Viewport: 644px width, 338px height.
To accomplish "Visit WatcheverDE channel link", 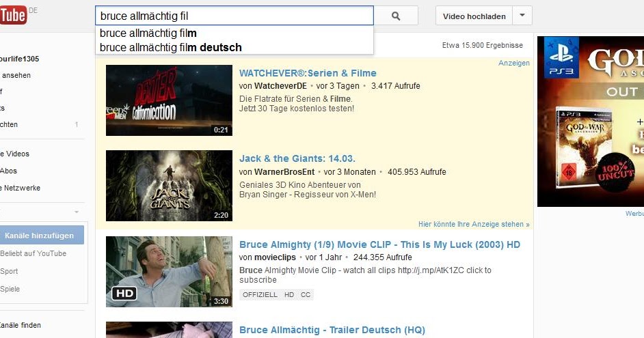I will (x=280, y=86).
